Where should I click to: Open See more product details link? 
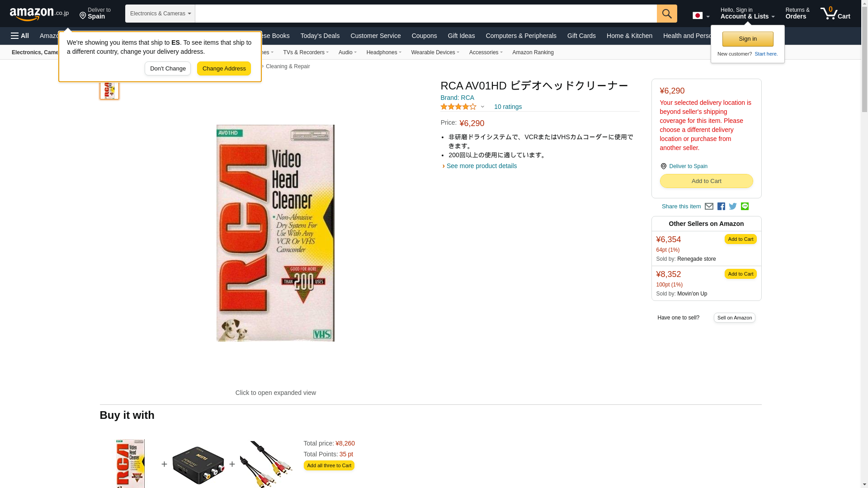(x=481, y=166)
